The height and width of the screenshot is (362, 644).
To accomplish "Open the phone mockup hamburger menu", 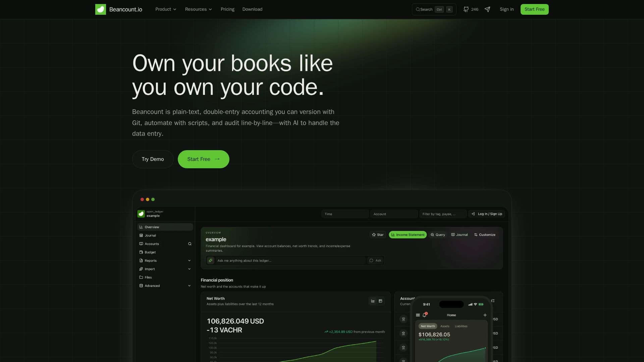I will point(418,315).
